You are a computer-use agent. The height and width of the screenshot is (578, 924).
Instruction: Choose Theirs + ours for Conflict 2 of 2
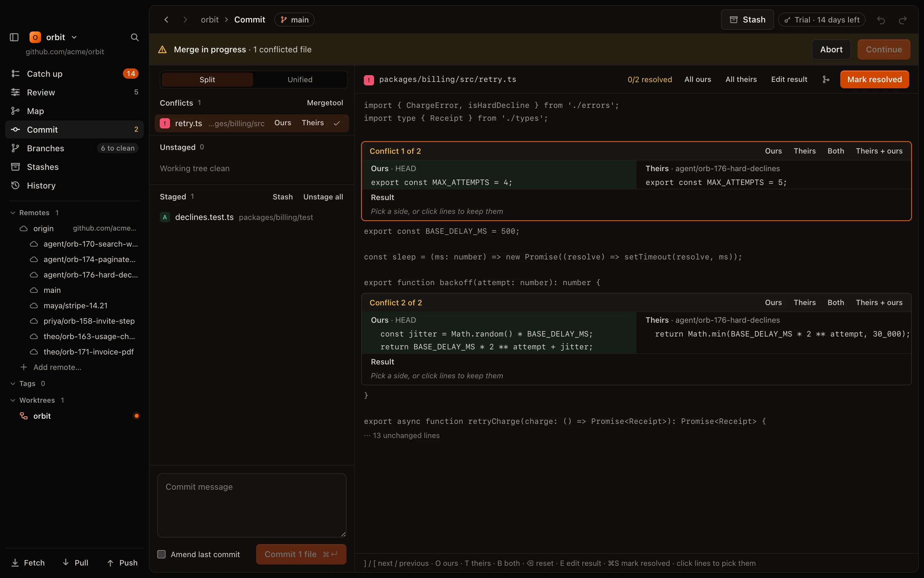coord(879,302)
